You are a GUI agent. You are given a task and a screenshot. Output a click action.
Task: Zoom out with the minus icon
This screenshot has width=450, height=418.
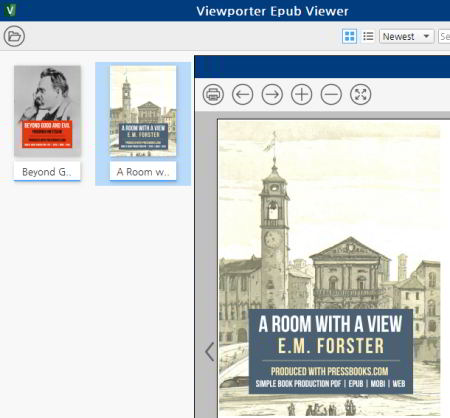[331, 95]
